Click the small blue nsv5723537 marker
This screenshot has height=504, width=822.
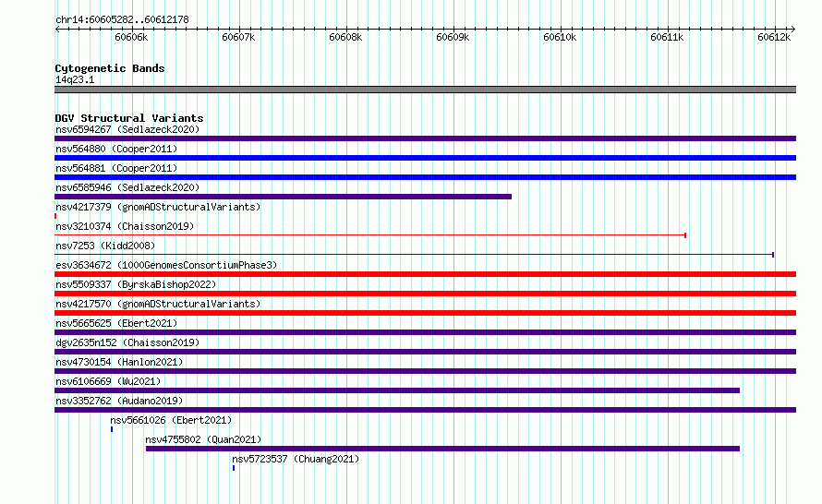[234, 468]
